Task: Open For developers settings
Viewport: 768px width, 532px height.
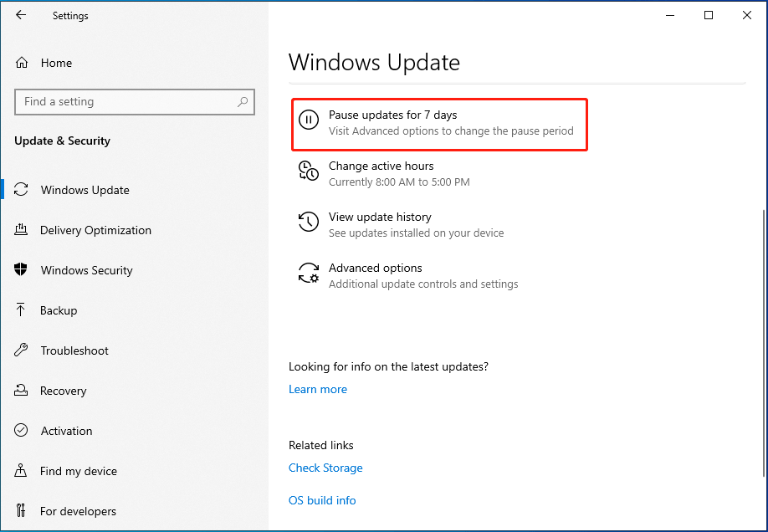Action: (78, 511)
